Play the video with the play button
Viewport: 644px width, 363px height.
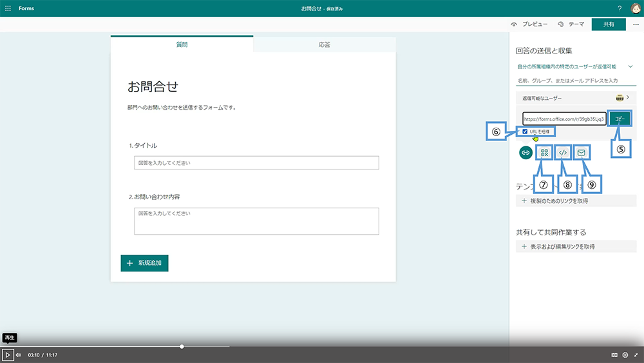(x=7, y=355)
